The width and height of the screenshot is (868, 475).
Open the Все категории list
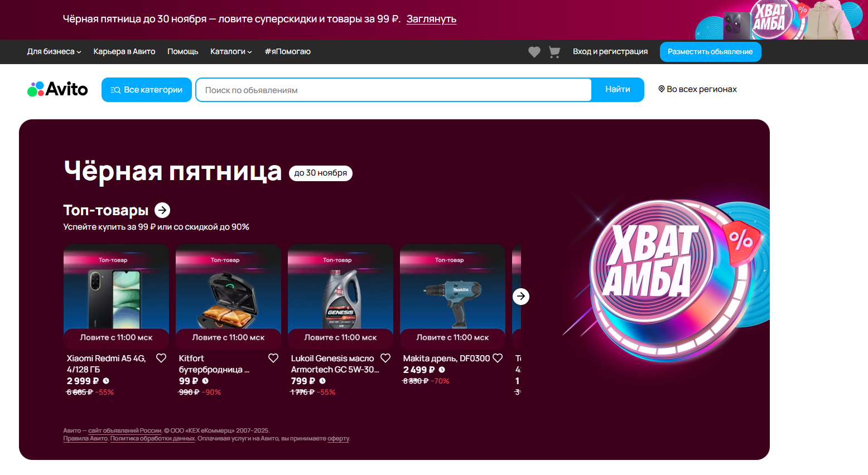[147, 90]
